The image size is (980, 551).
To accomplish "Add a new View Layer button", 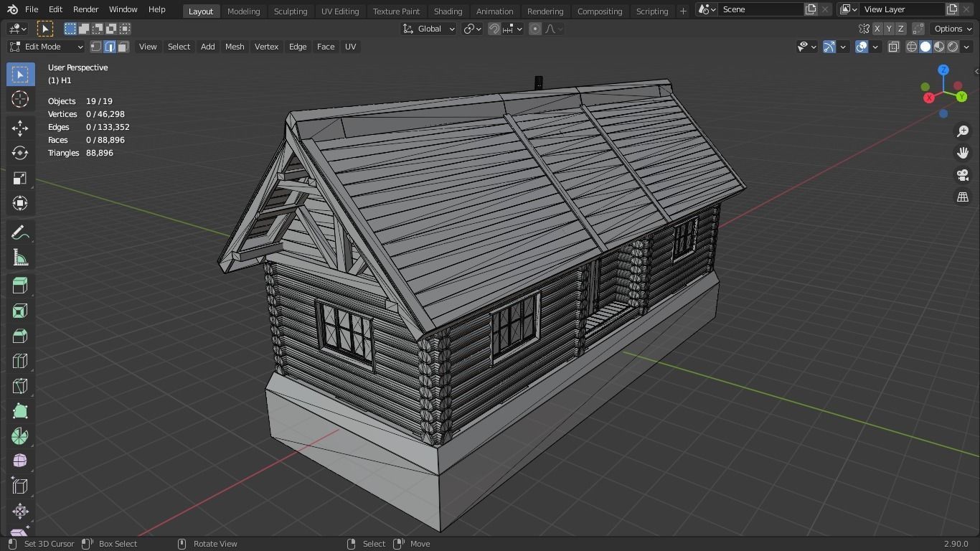I will (x=952, y=9).
